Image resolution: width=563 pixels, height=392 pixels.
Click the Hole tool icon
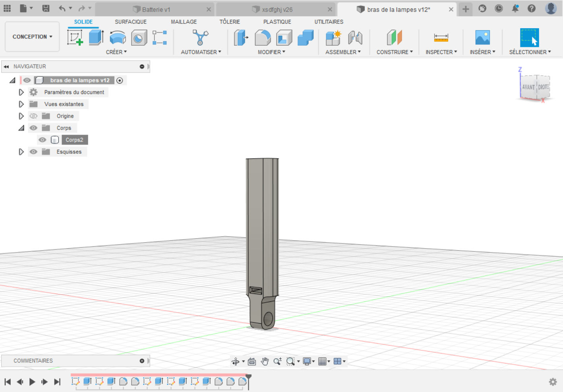point(139,38)
